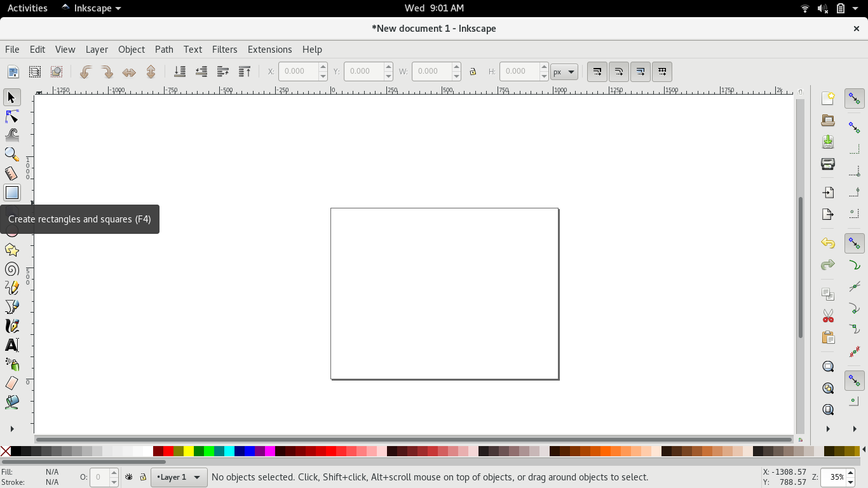Pick the red swatch from the palette
This screenshot has width=868, height=488.
point(168,452)
